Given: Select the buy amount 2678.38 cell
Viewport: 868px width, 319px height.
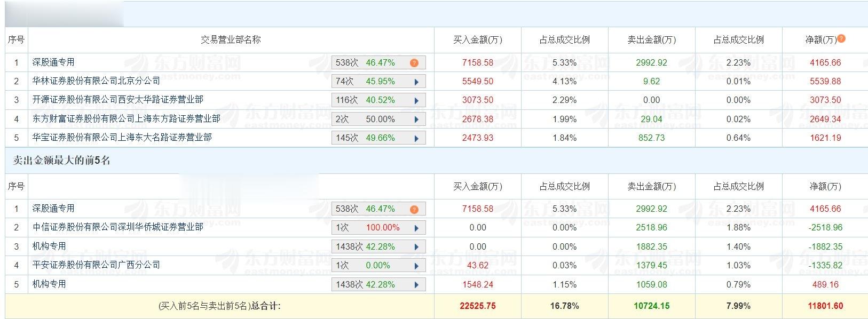Looking at the screenshot, I should (x=478, y=119).
